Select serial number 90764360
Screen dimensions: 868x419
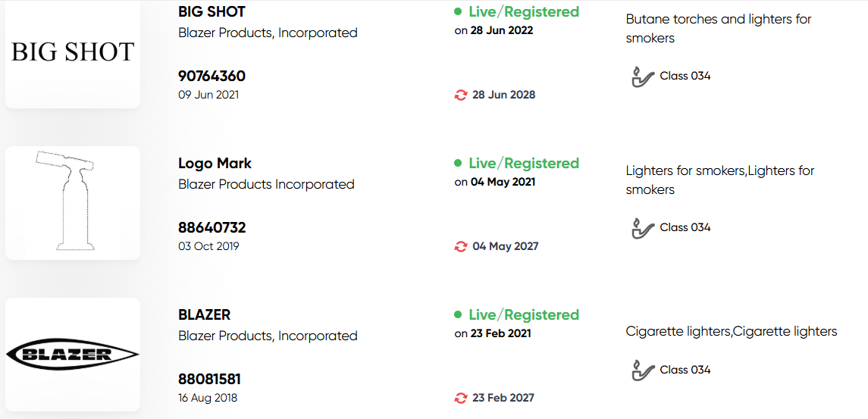click(212, 77)
